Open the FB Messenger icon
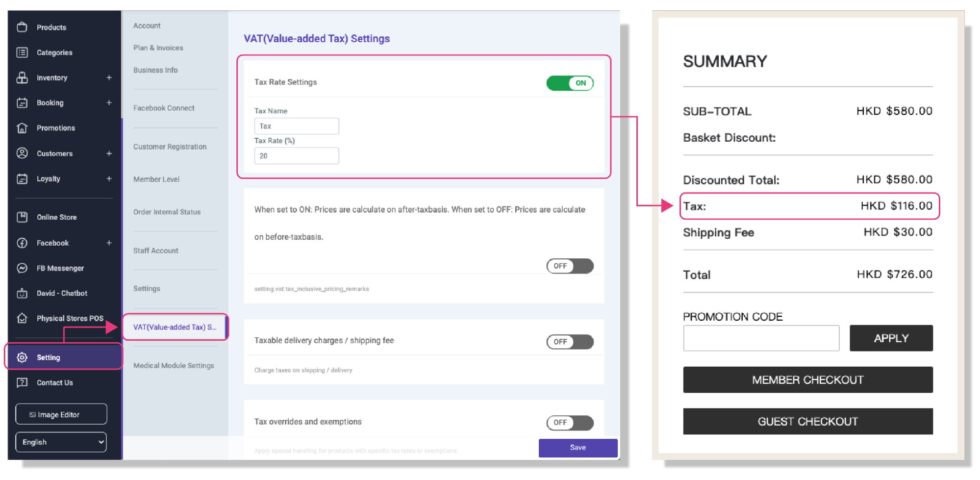980x480 pixels. (22, 268)
